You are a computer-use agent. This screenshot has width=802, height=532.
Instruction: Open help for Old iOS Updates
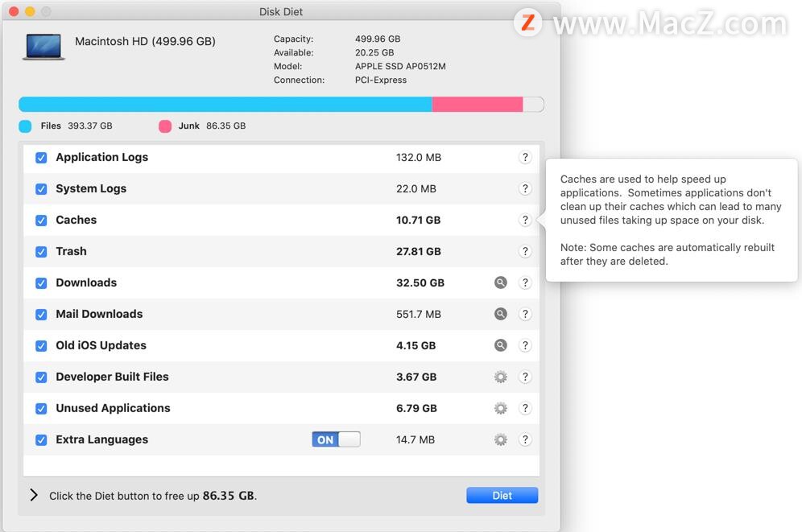(525, 345)
